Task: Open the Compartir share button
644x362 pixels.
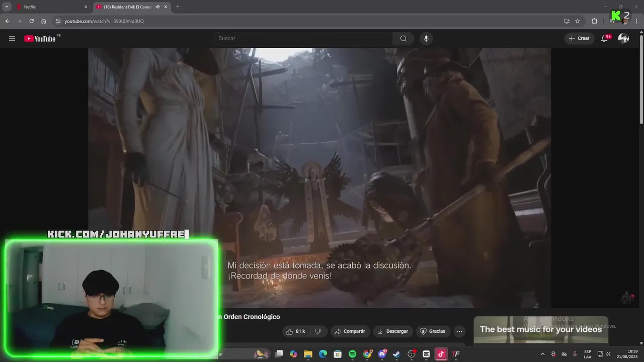Action: coord(350,331)
